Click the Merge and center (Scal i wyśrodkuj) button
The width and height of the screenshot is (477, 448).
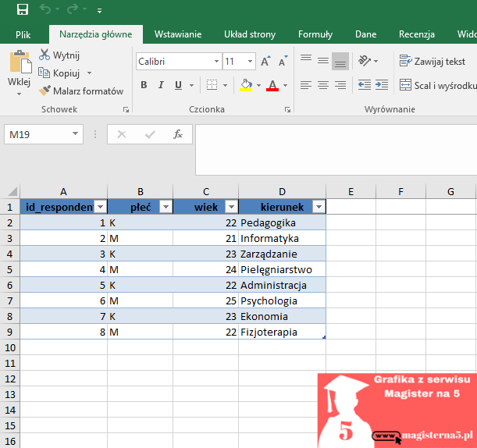[437, 85]
